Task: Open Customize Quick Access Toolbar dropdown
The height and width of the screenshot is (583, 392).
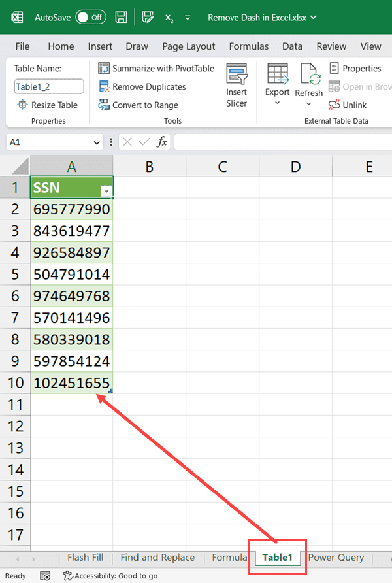Action: 188,18
